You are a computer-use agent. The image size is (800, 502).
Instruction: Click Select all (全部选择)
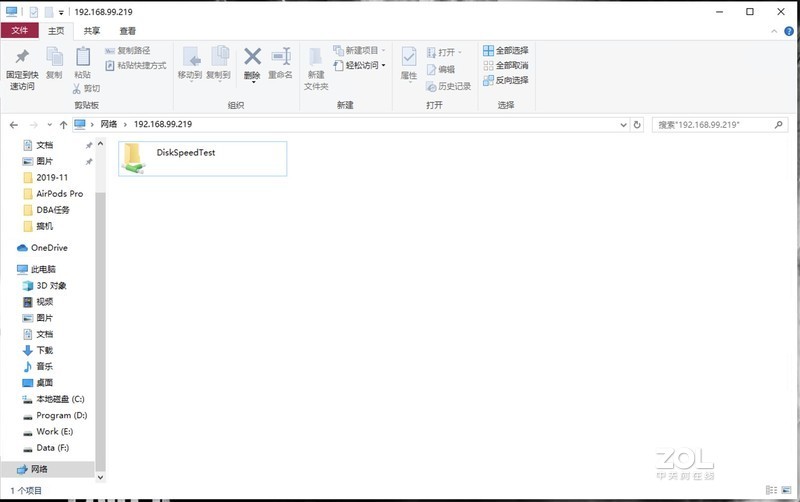[506, 51]
